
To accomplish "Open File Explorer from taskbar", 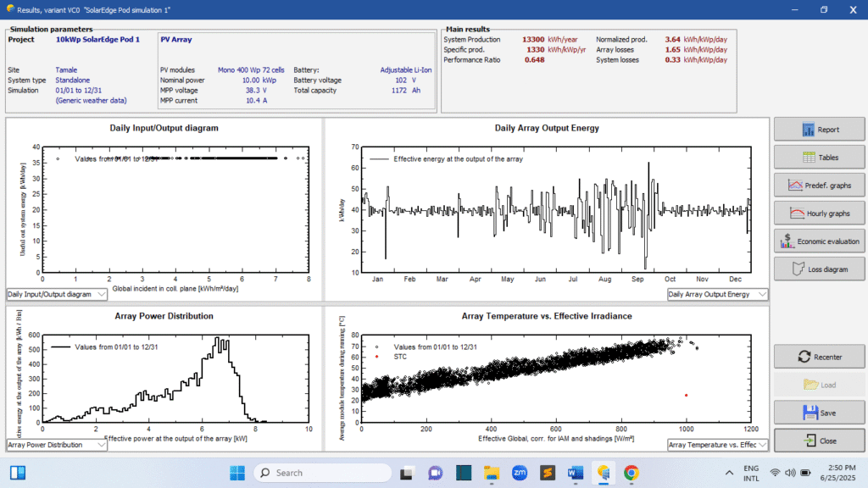I will tap(492, 473).
